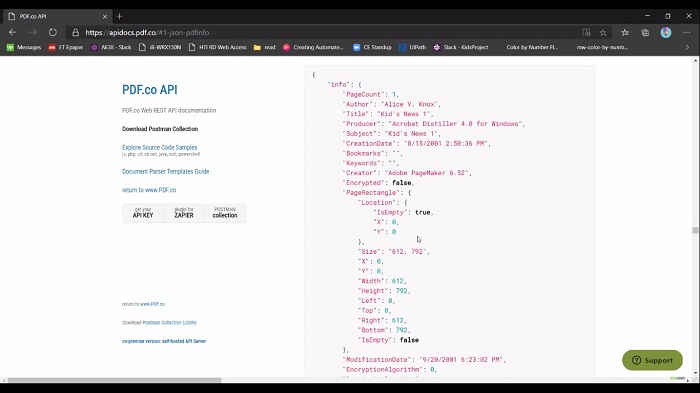This screenshot has height=393, width=700.
Task: Click the browser forward arrow
Action: 33,32
